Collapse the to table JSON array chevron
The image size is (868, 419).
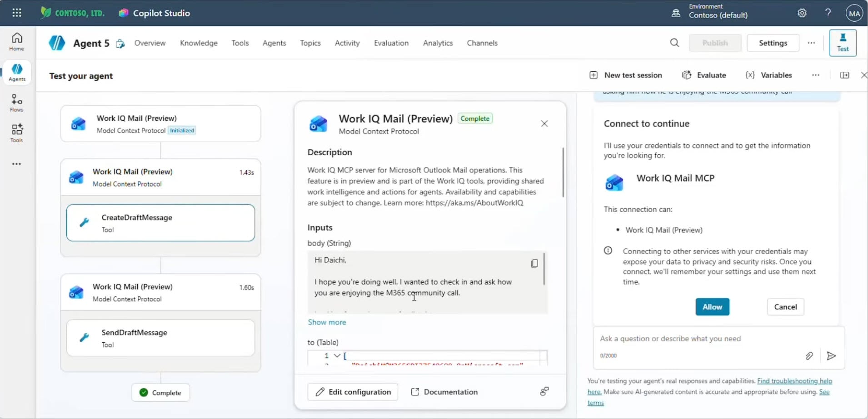(337, 355)
